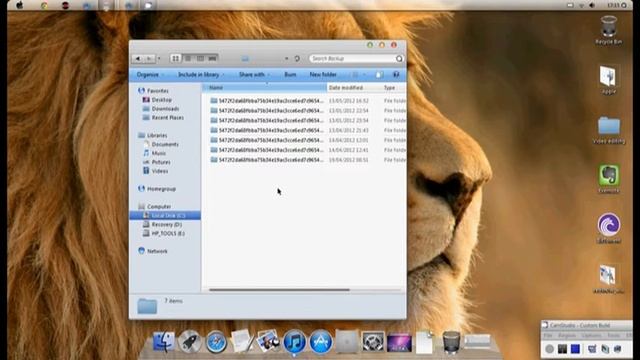This screenshot has width=640, height=360.
Task: Select the folder modified at 22:54
Action: (308, 111)
